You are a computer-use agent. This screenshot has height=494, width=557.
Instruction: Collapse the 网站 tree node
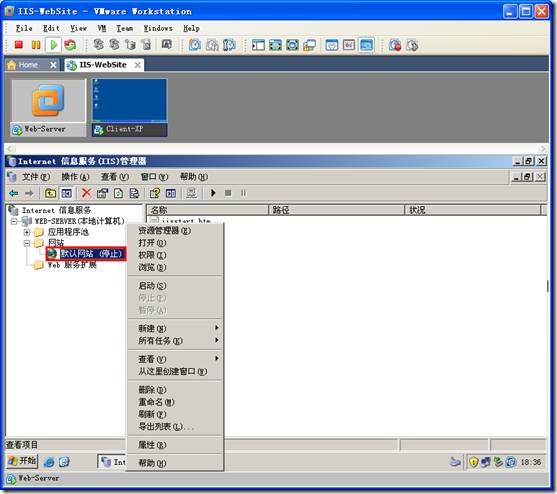[x=27, y=243]
